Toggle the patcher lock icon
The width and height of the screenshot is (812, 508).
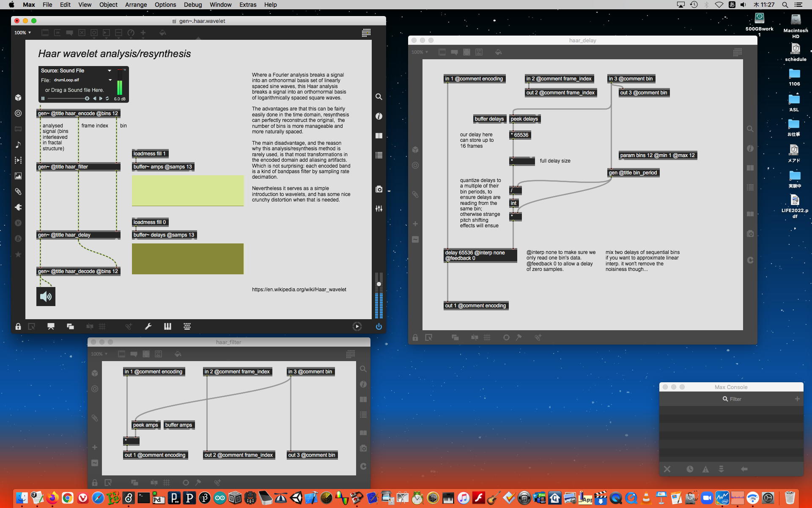tap(18, 326)
